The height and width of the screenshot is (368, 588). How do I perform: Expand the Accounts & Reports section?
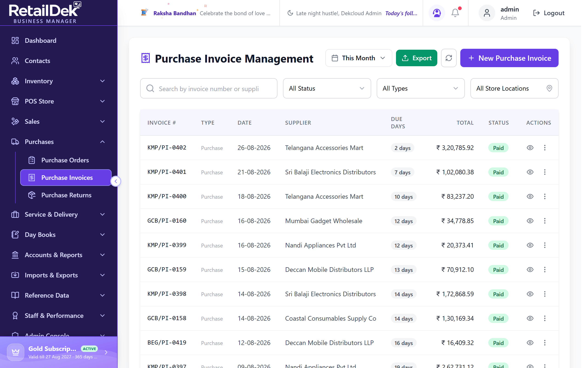pyautogui.click(x=59, y=255)
